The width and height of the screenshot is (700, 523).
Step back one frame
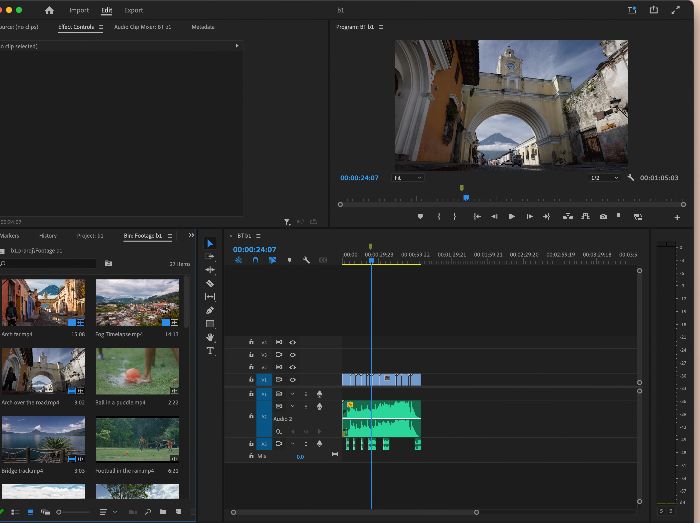coord(494,216)
